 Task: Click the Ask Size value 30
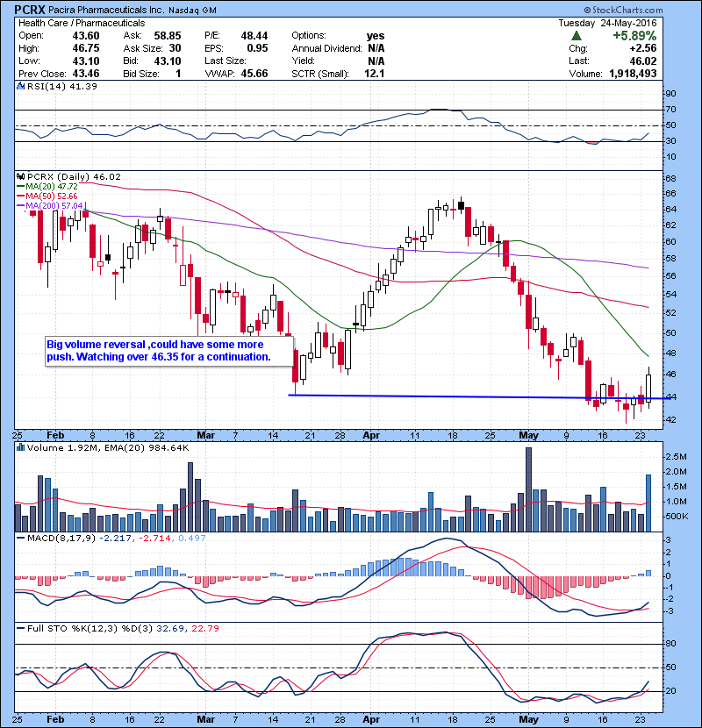click(x=175, y=48)
